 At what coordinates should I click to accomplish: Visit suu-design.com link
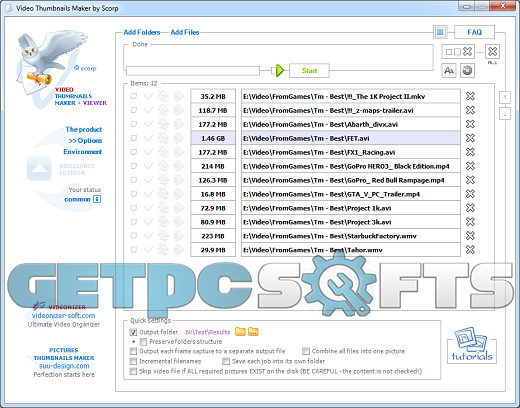(64, 366)
